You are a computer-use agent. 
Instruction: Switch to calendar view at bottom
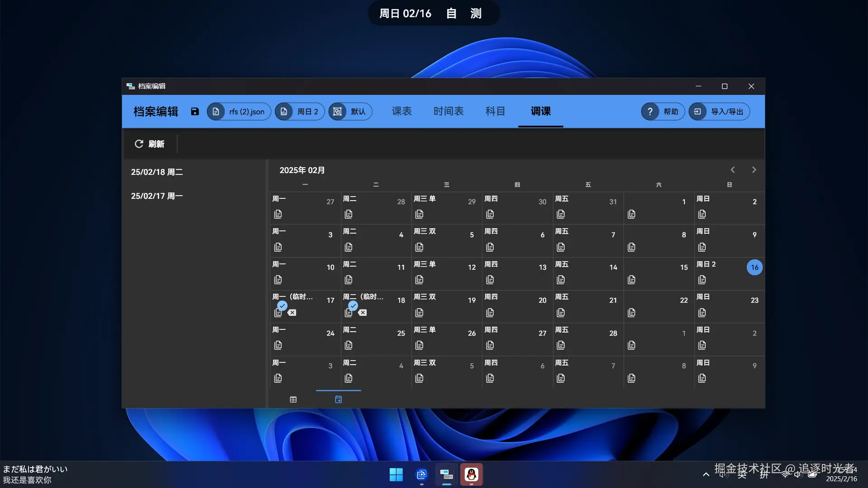338,399
